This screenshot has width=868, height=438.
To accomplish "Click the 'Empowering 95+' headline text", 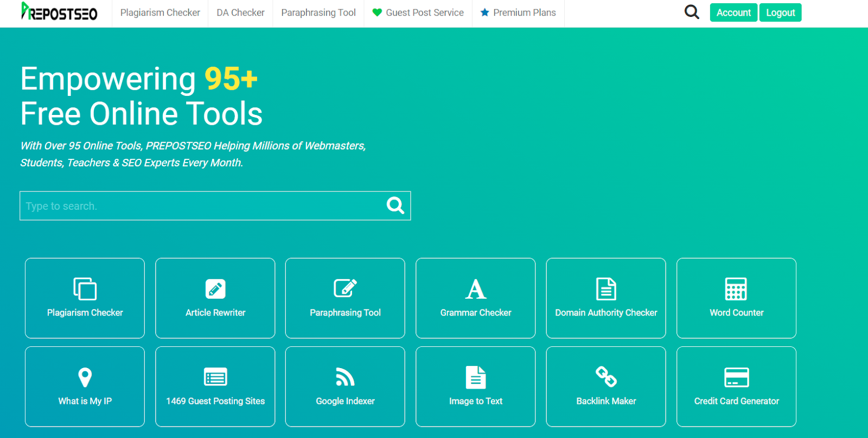I will pyautogui.click(x=139, y=79).
